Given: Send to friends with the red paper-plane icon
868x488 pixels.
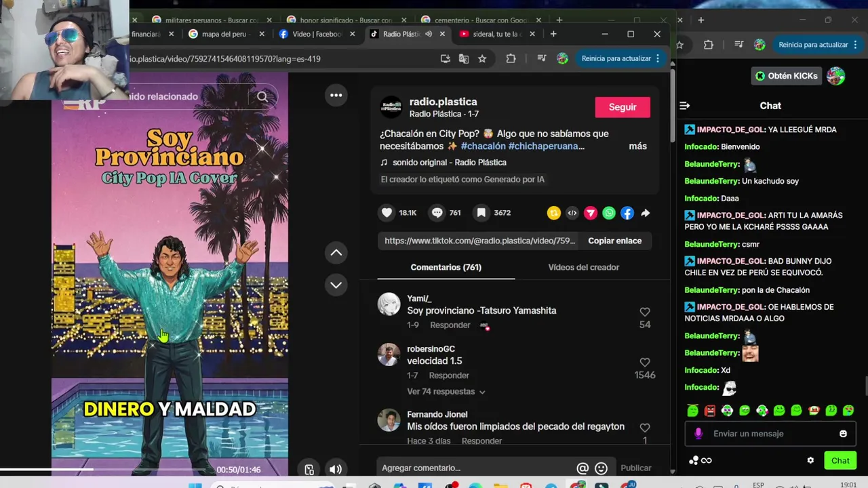Looking at the screenshot, I should [x=591, y=213].
